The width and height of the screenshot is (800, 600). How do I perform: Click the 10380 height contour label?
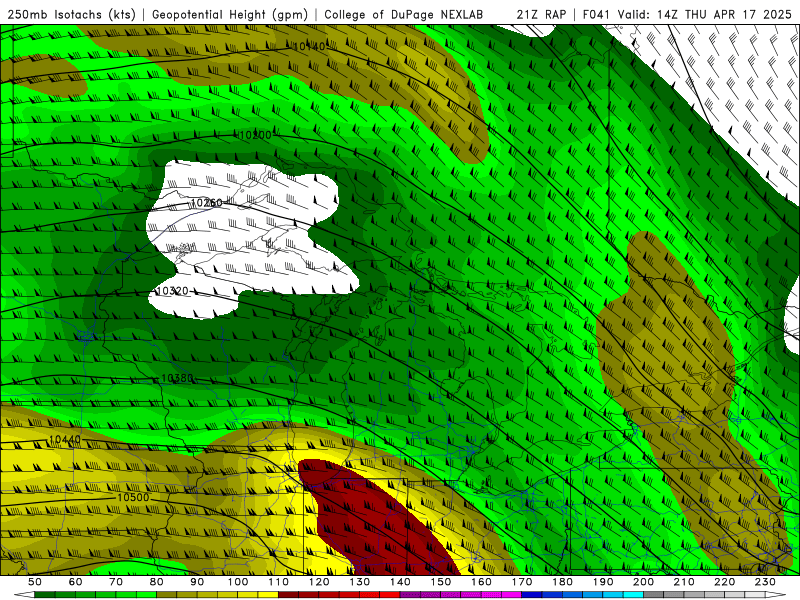[x=177, y=378]
